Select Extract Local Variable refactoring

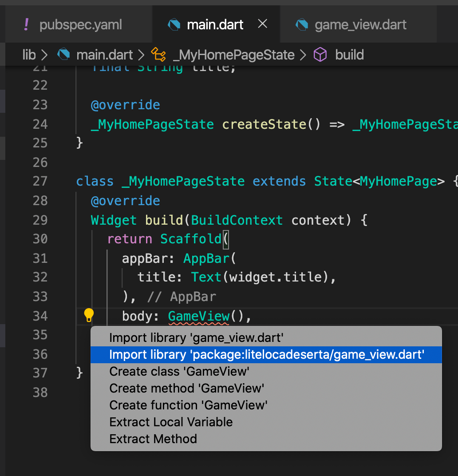(x=171, y=422)
